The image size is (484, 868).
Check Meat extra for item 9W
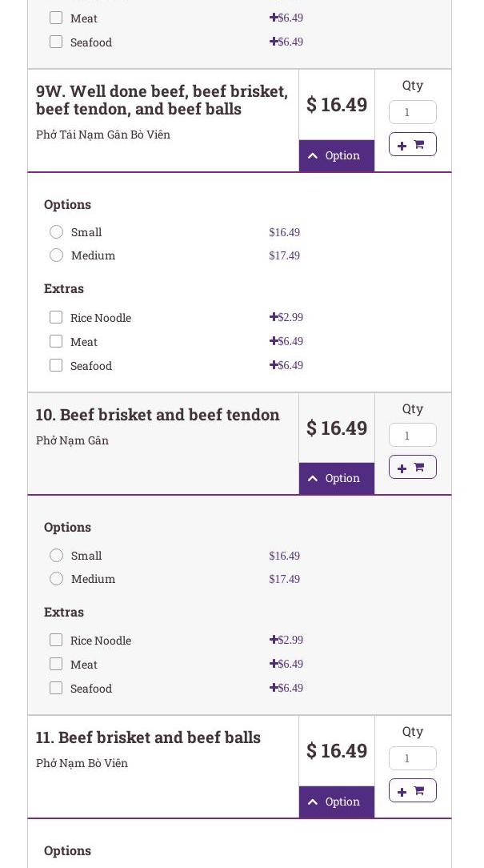tap(56, 342)
